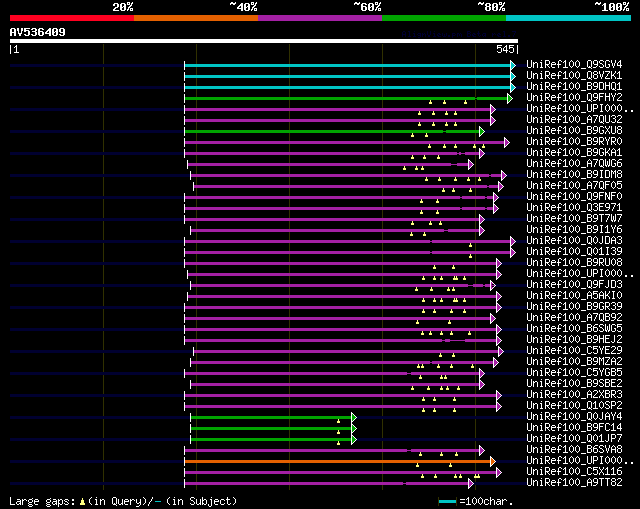Open hit UniRef100_A7QU32
The image size is (640, 509).
(574, 120)
